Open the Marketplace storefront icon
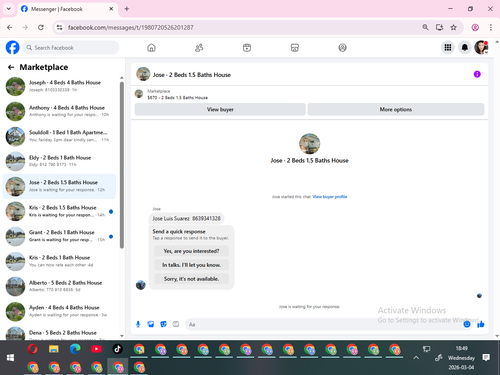Screen dimensions: 500x375 click(295, 48)
